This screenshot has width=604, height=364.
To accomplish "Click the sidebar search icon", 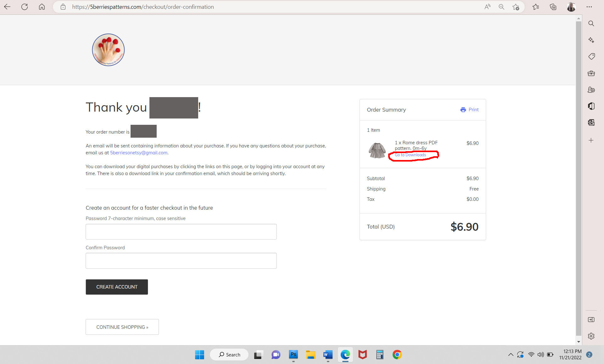I will tap(591, 23).
